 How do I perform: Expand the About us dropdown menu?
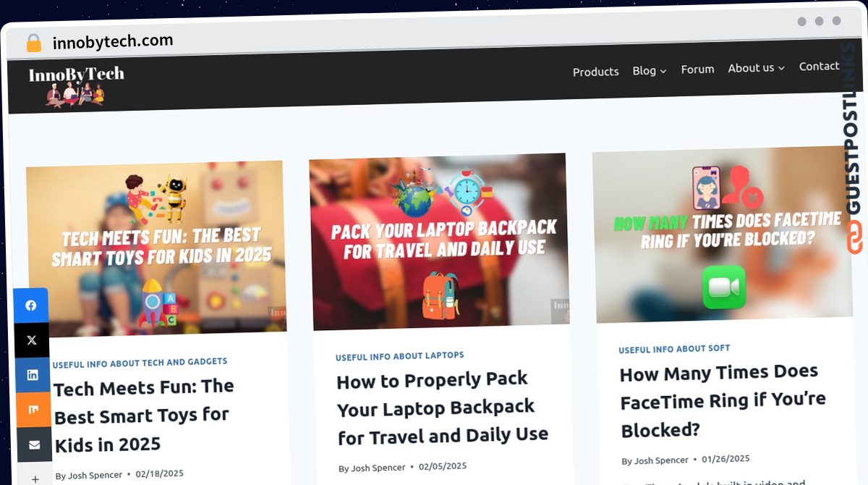[756, 68]
